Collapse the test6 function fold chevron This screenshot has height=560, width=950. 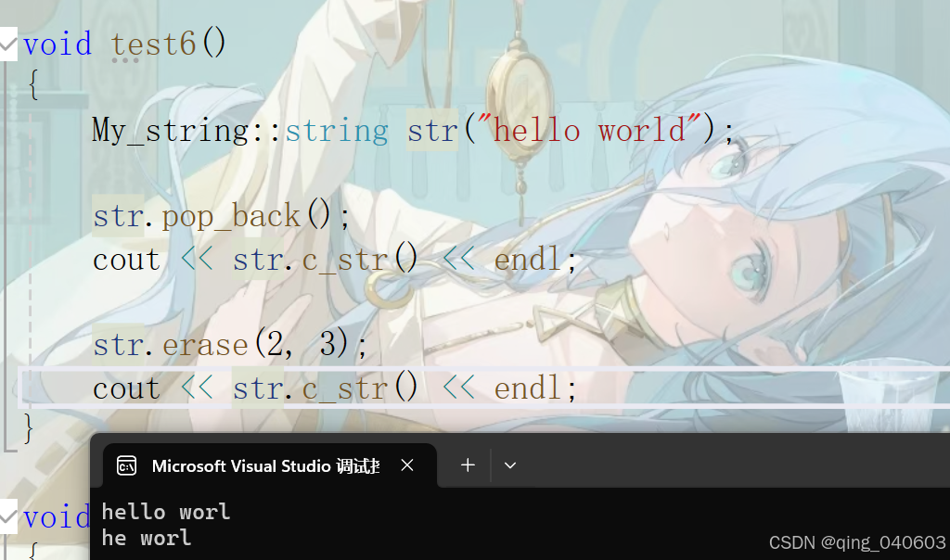point(7,45)
